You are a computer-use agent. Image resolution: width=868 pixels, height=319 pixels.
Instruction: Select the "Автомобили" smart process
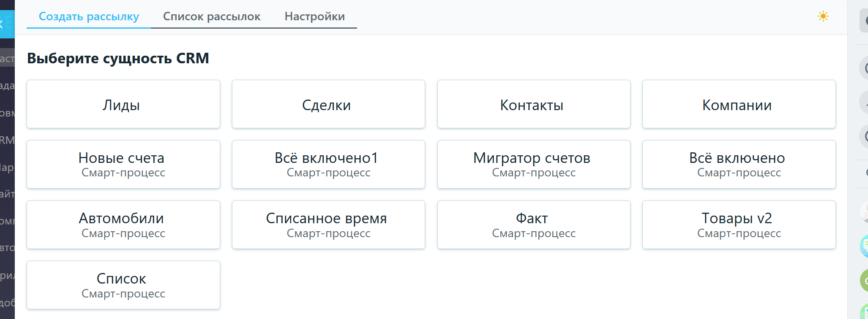point(123,225)
